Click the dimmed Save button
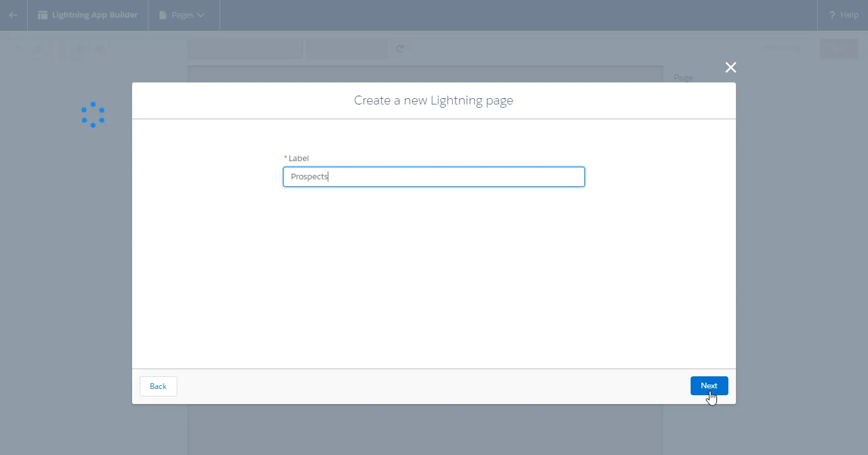The height and width of the screenshot is (455, 868). [x=838, y=48]
